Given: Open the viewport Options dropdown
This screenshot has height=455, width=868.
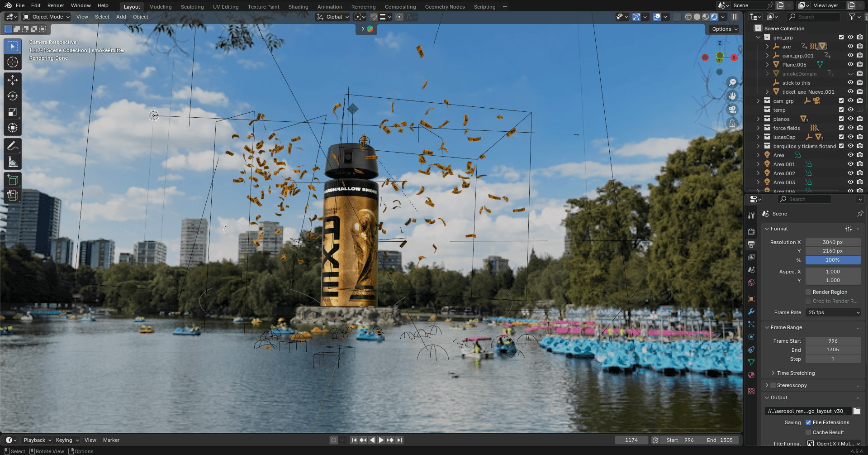Looking at the screenshot, I should pos(724,29).
